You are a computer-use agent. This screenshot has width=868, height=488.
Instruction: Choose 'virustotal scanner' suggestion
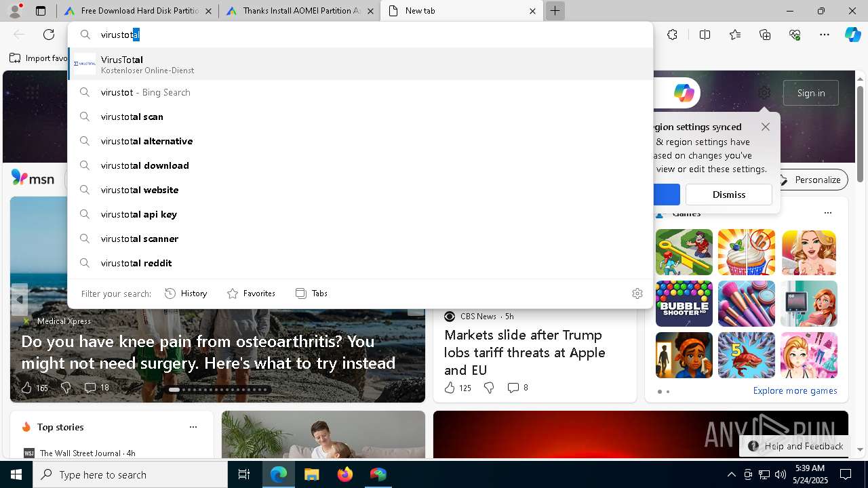click(x=360, y=239)
